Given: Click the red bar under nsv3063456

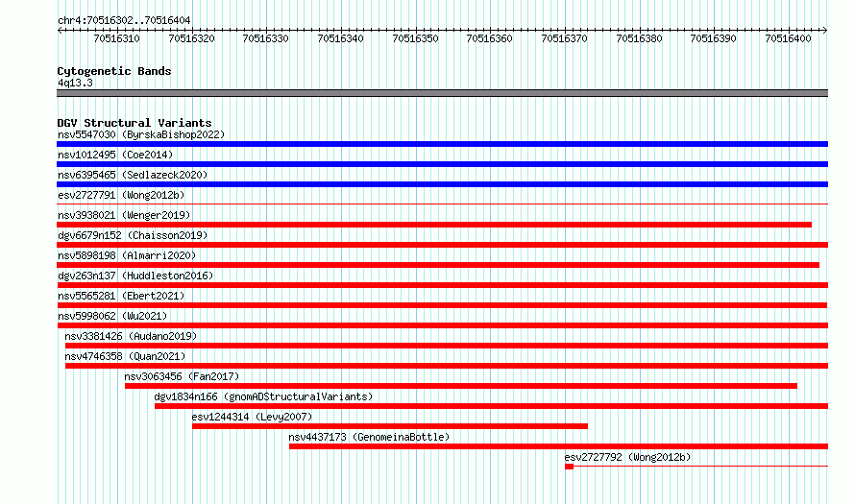Looking at the screenshot, I should 461,386.
